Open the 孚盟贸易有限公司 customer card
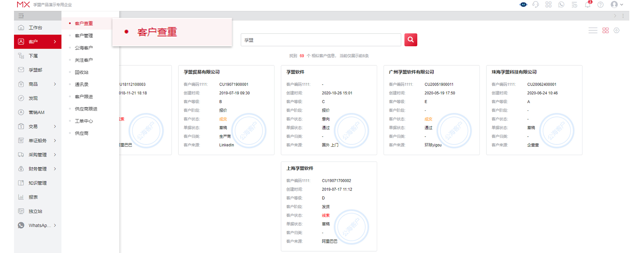This screenshot has height=253, width=644. (x=226, y=110)
